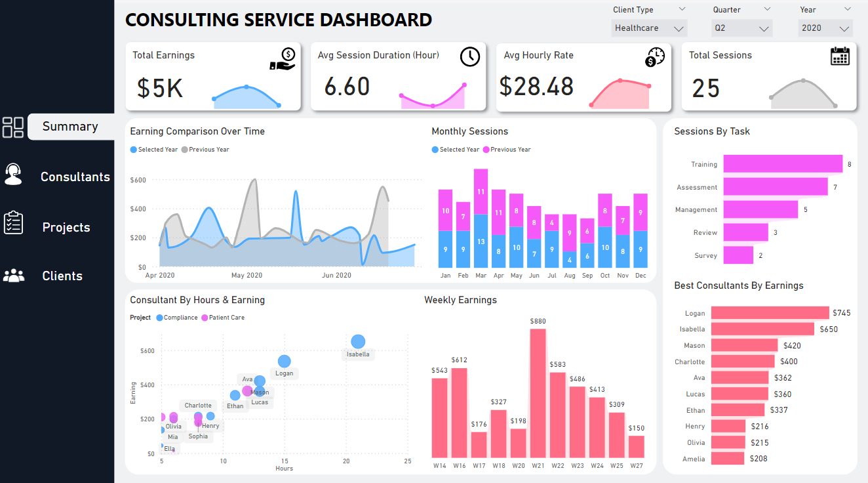Select Ethan's $337 earnings bar
Screen dimensions: 868x483
738,410
